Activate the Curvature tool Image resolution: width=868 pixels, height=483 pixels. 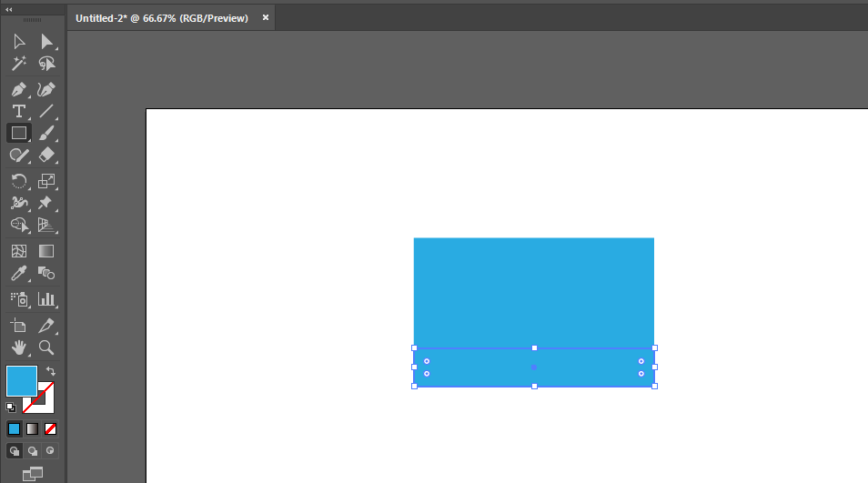46,90
